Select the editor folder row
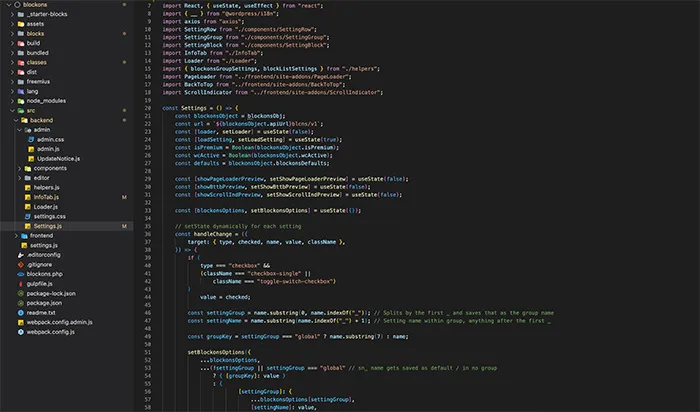The height and width of the screenshot is (412, 700). (67, 178)
